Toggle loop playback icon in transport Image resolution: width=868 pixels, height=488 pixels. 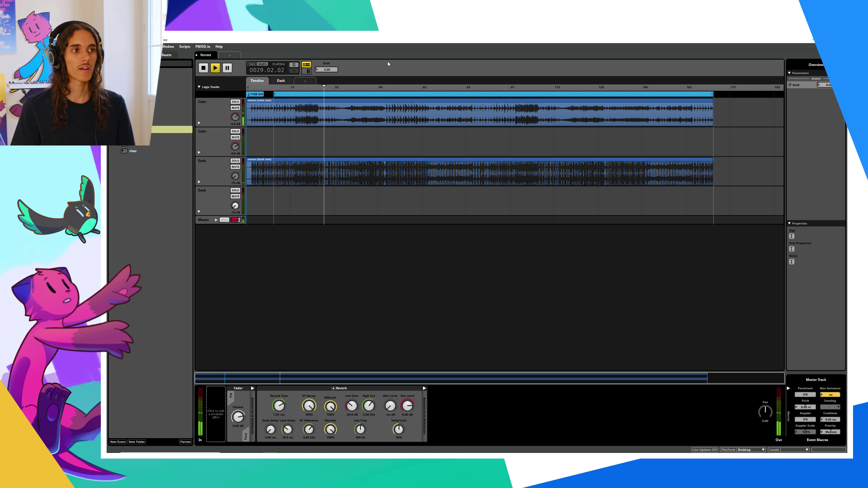294,65
